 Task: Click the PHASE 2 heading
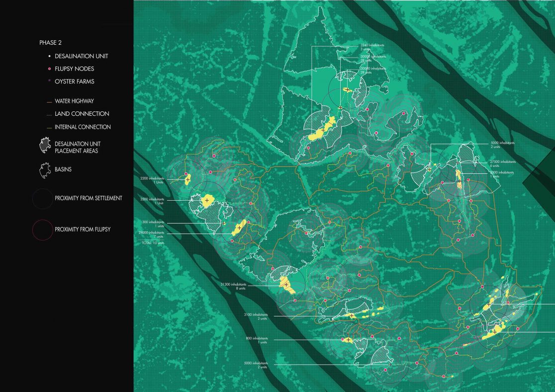tap(50, 43)
